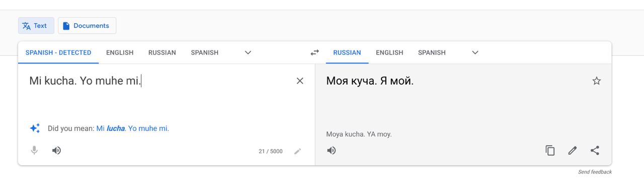The image size is (644, 195).
Task: Select Text translation mode
Action: (x=36, y=26)
